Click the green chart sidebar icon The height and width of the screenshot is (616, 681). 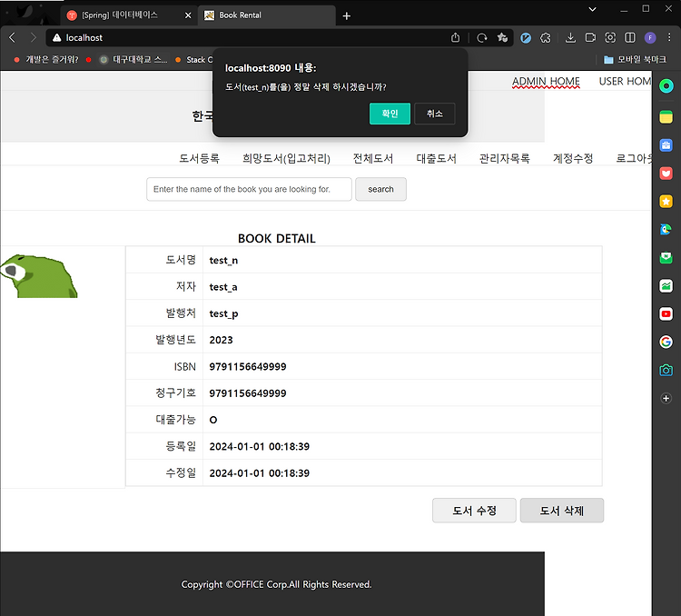tap(666, 286)
